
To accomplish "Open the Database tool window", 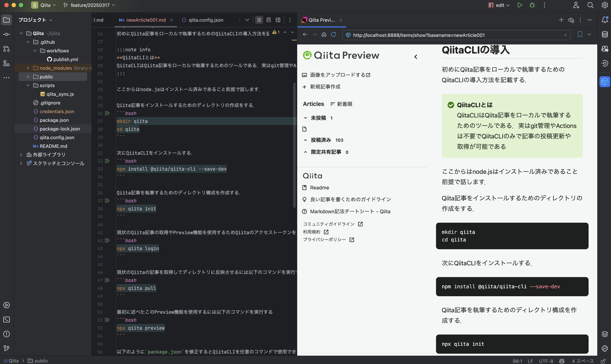I will coord(605,34).
